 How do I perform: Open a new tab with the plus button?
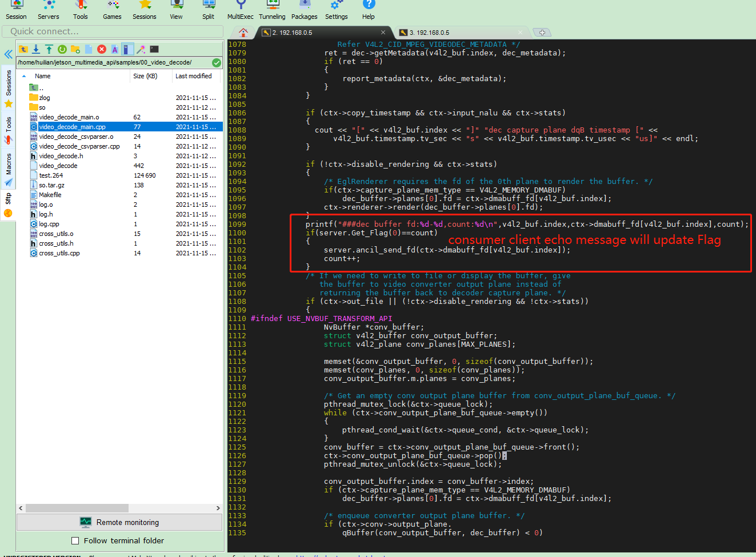542,33
